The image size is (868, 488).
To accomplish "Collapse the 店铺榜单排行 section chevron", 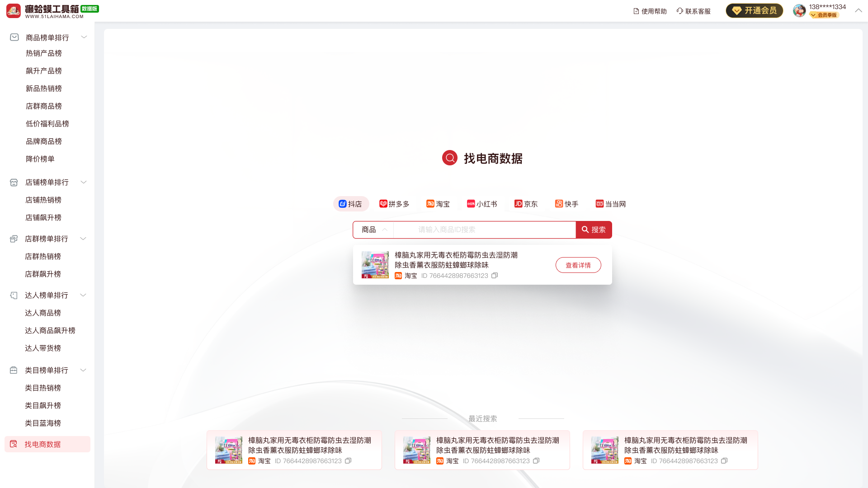I will tap(83, 182).
